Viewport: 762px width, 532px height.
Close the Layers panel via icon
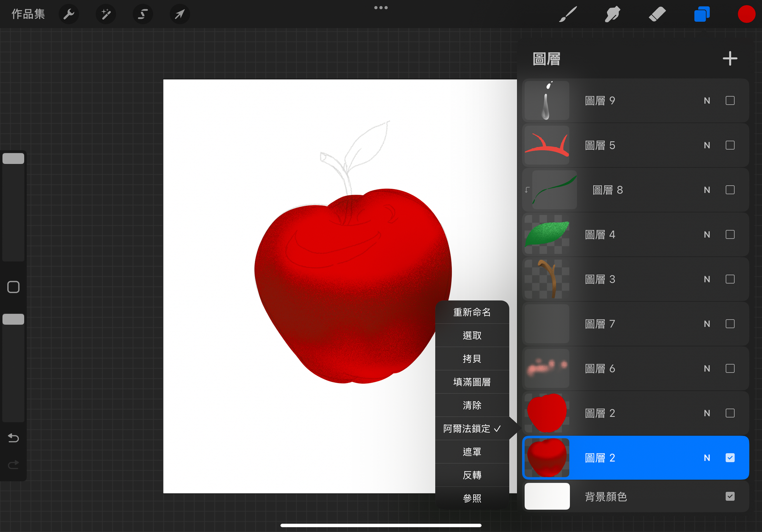[702, 14]
